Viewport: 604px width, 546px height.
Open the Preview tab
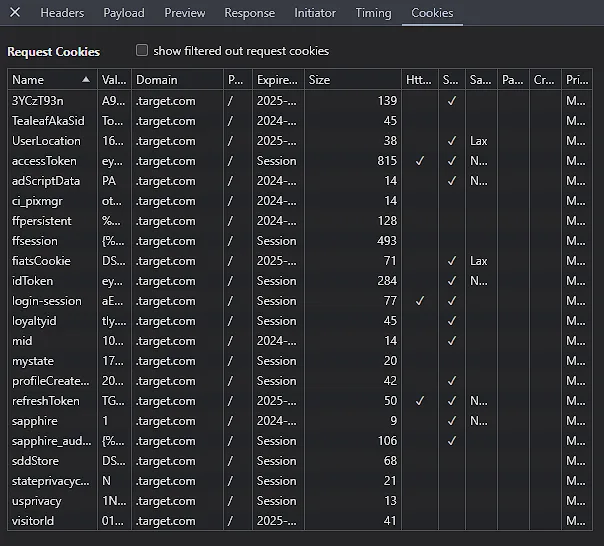(185, 13)
